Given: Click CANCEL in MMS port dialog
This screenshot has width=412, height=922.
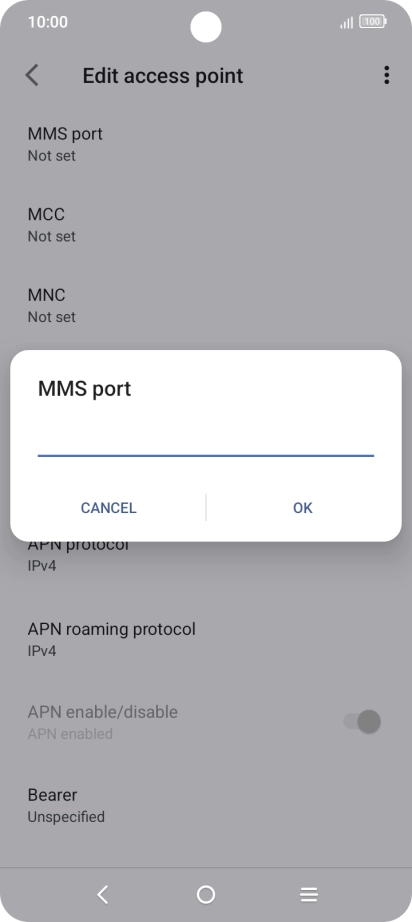Looking at the screenshot, I should (x=109, y=507).
